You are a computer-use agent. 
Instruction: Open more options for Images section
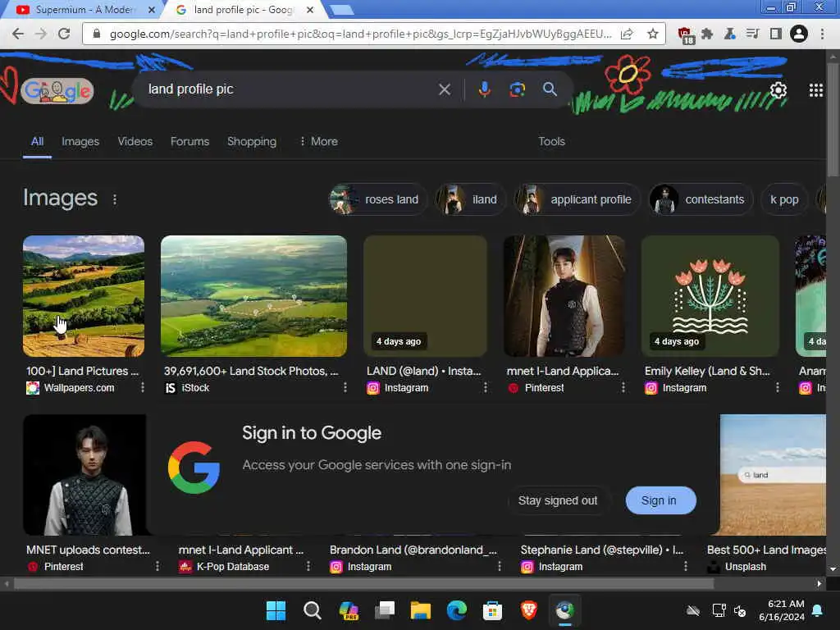tap(115, 199)
